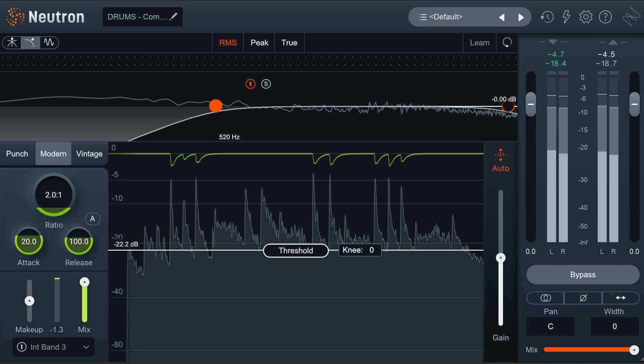This screenshot has height=364, width=644.
Task: Select the compressor curve view icon
Action: 30,42
